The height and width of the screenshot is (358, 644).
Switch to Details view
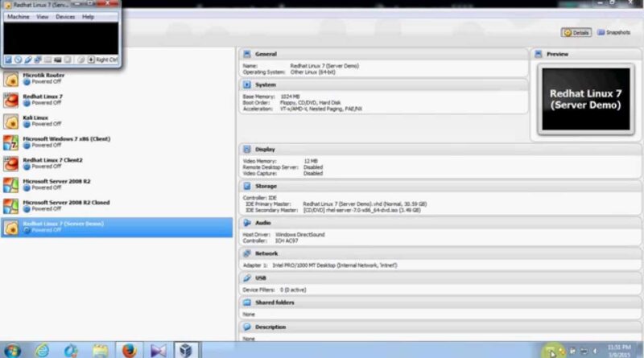(576, 32)
